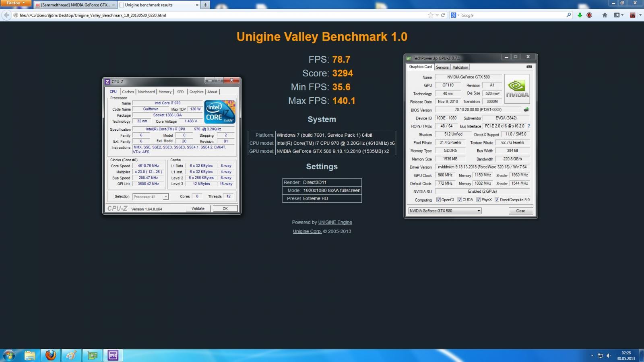This screenshot has height=362, width=644.
Task: Open the Validation tab in GPU-Z
Action: pyautogui.click(x=460, y=67)
